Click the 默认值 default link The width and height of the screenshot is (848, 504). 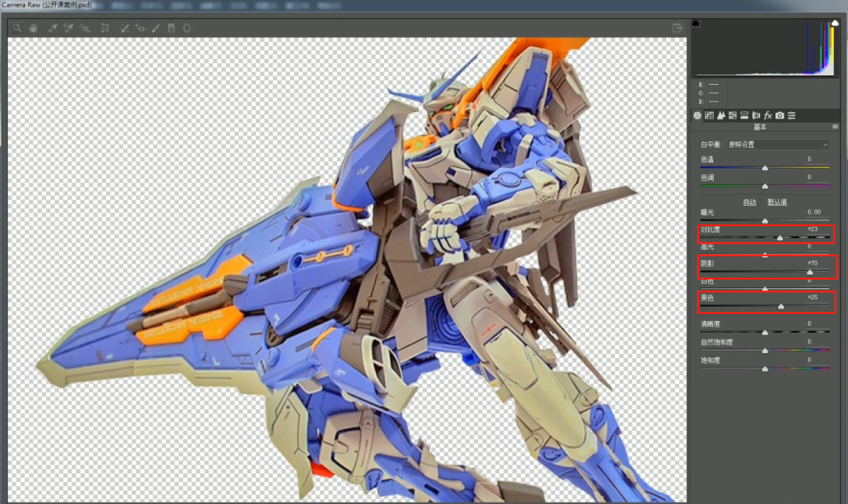pyautogui.click(x=777, y=202)
